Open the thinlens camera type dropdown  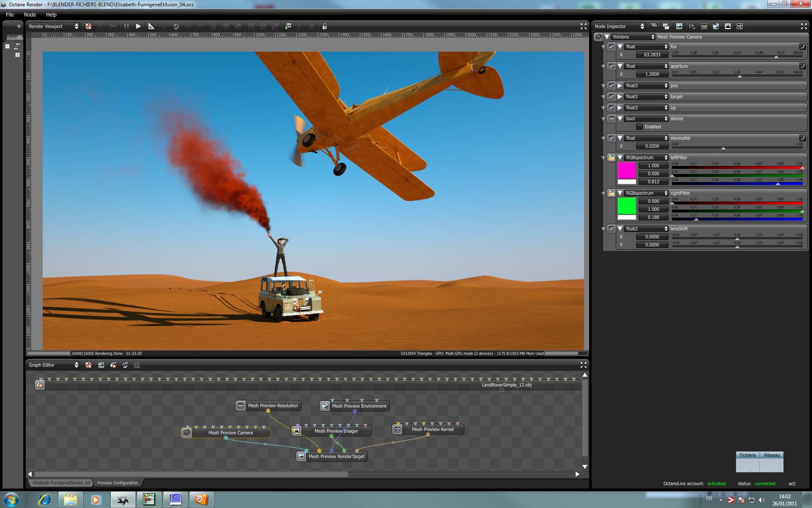point(633,37)
